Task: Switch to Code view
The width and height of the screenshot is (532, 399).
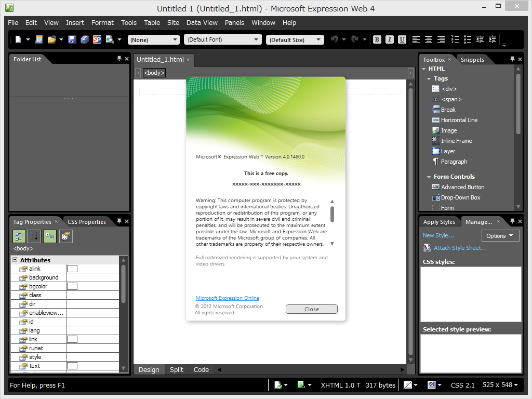Action: point(201,369)
